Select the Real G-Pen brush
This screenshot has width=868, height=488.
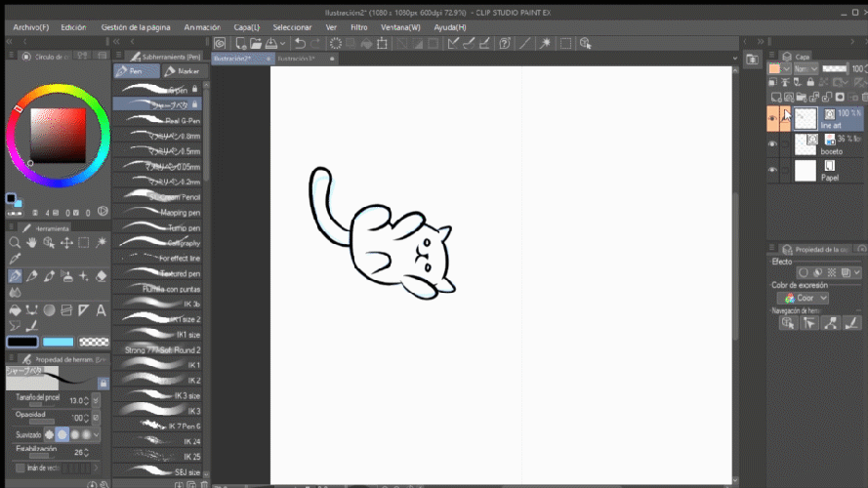click(156, 120)
